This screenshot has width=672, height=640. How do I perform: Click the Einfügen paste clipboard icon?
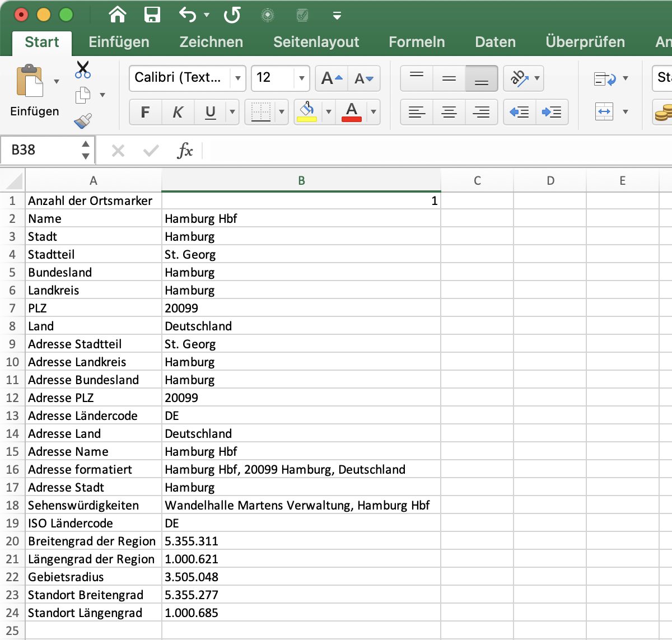click(x=30, y=81)
